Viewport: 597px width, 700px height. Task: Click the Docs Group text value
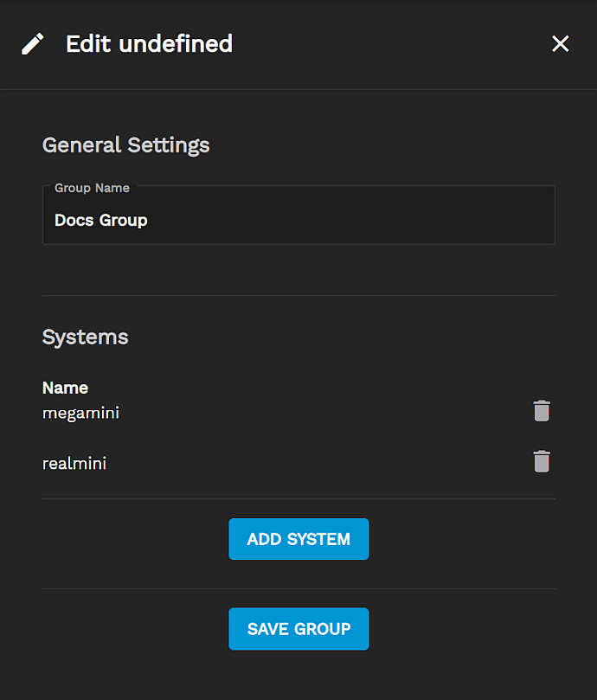(101, 220)
